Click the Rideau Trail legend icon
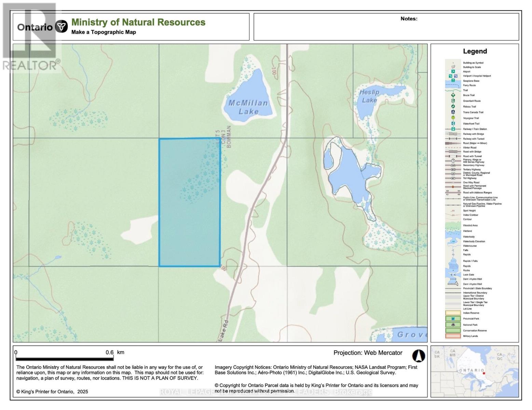Screen dimensions: 532x410 coord(453,107)
